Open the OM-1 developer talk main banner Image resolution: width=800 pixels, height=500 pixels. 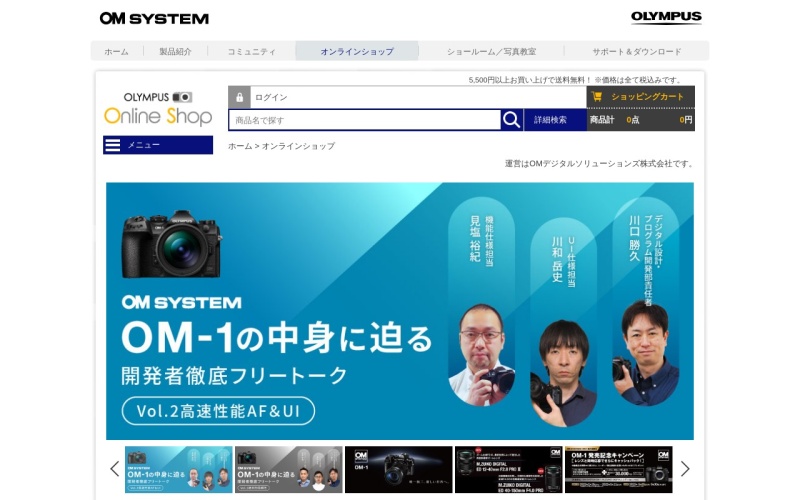[x=400, y=310]
